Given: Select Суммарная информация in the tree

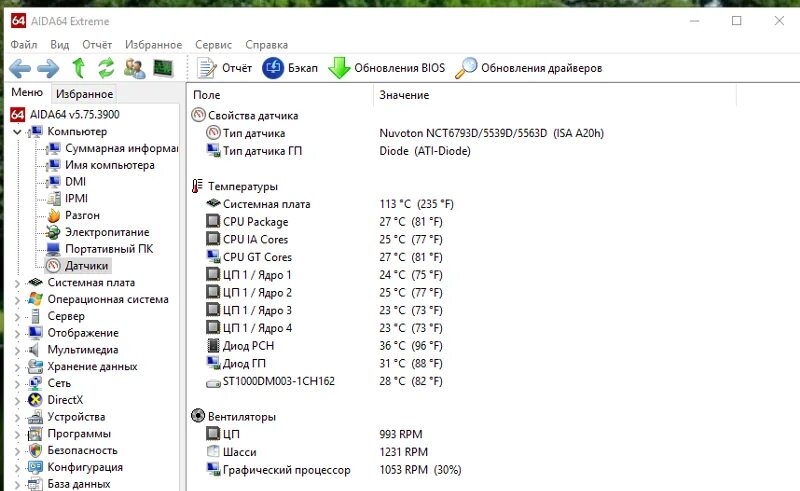Looking at the screenshot, I should [x=121, y=148].
